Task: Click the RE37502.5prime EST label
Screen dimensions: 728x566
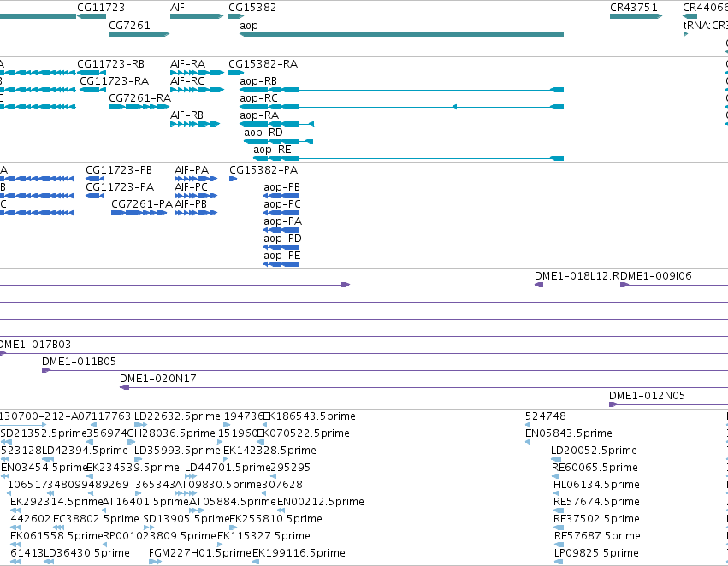Action: [596, 519]
